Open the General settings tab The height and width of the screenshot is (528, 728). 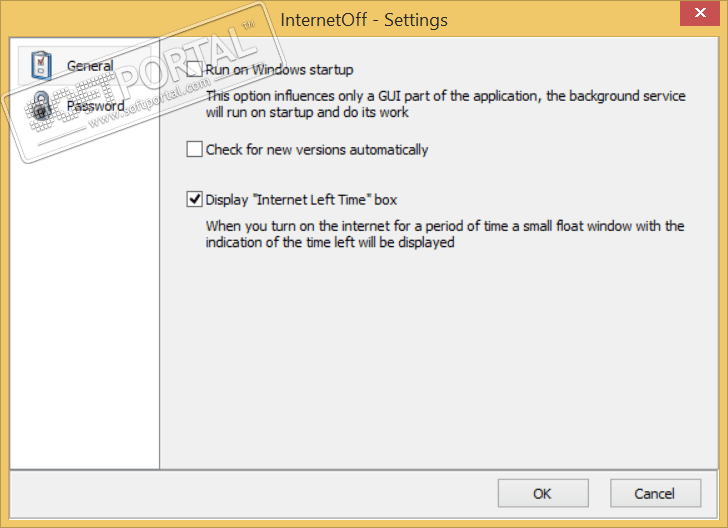click(89, 66)
